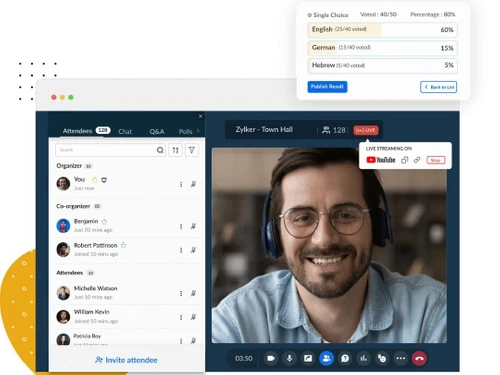
Task: Click your organizer avatar
Action: pos(63,184)
